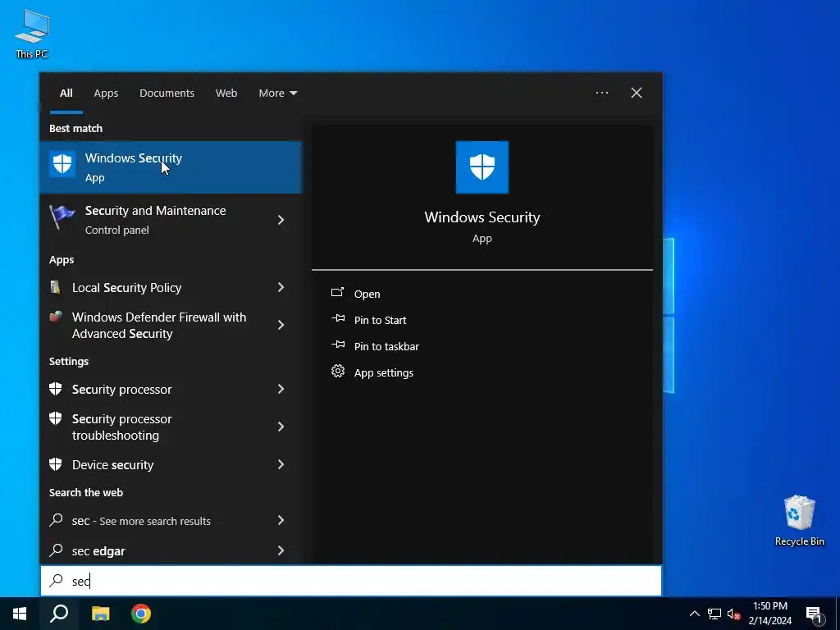Launch Google Chrome from the taskbar
The height and width of the screenshot is (630, 840).
[141, 614]
